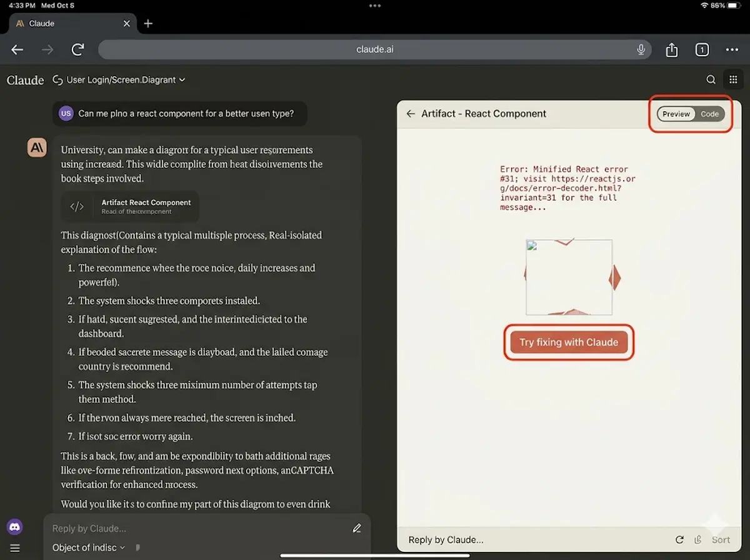Tap the three dots at top center
The height and width of the screenshot is (560, 750).
(x=375, y=6)
